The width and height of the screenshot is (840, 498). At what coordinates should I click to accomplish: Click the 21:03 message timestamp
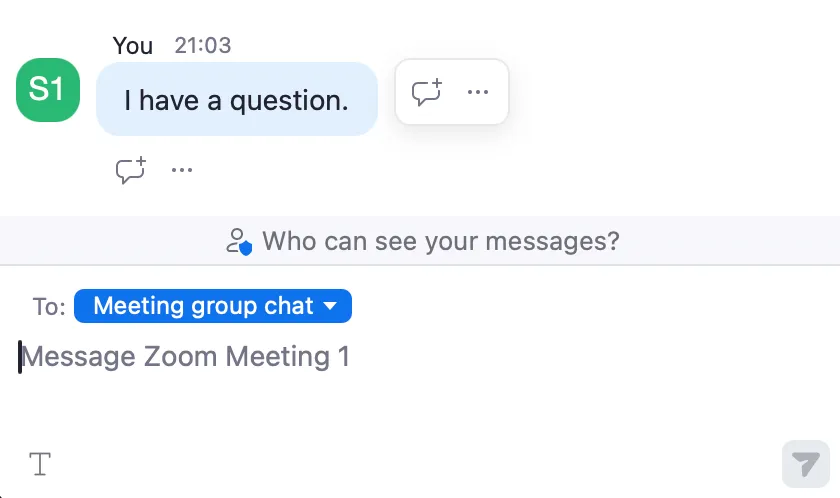[202, 45]
